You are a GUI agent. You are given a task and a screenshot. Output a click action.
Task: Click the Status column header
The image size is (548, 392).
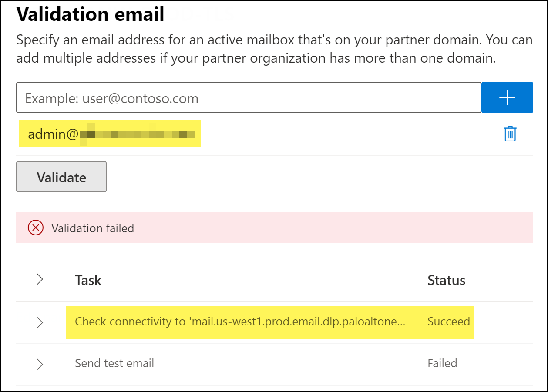446,280
